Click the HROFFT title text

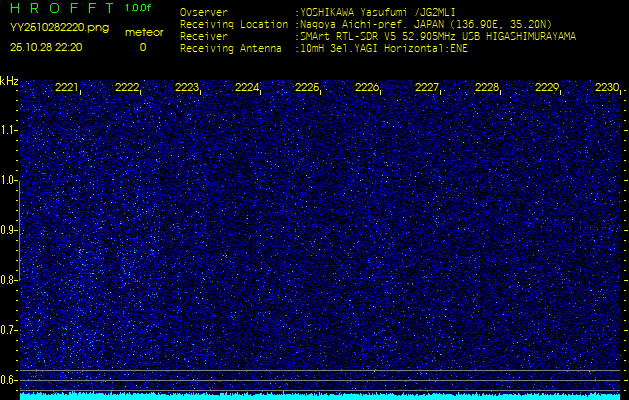[60, 8]
